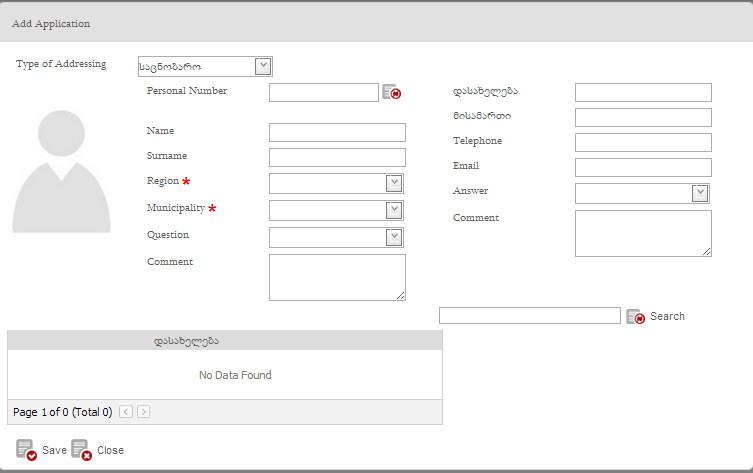Screen dimensions: 753x473
Task: Open the Type of Addressing dropdown
Action: click(263, 66)
